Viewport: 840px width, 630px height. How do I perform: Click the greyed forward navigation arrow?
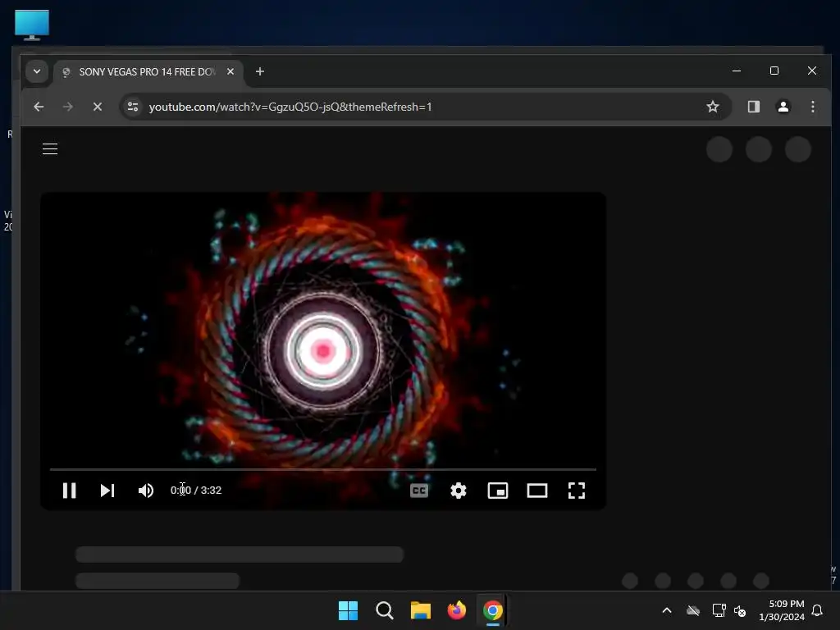pos(67,107)
